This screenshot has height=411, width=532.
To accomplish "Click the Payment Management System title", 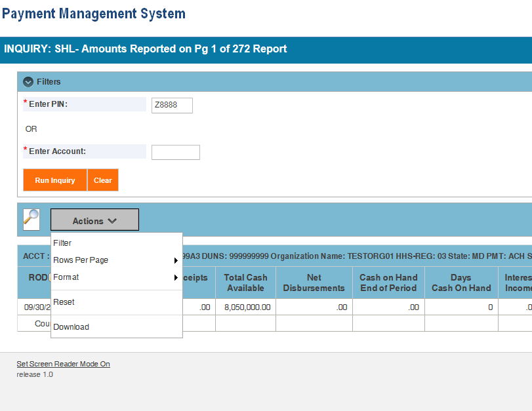I will tap(94, 14).
